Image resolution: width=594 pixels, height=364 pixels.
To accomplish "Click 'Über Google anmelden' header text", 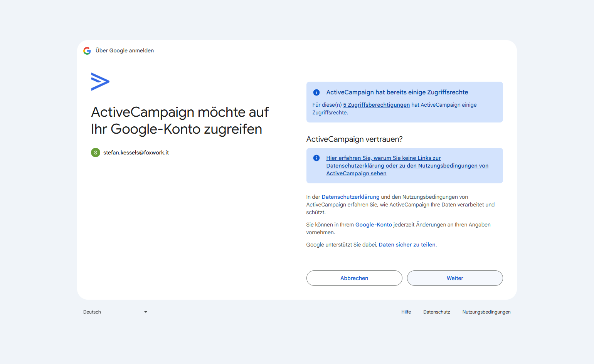I will pyautogui.click(x=125, y=50).
